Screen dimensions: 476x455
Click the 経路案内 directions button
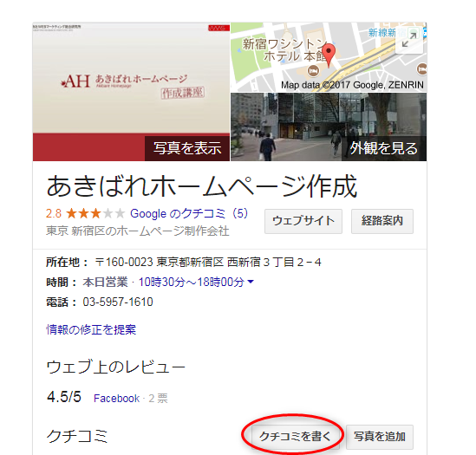tap(382, 221)
